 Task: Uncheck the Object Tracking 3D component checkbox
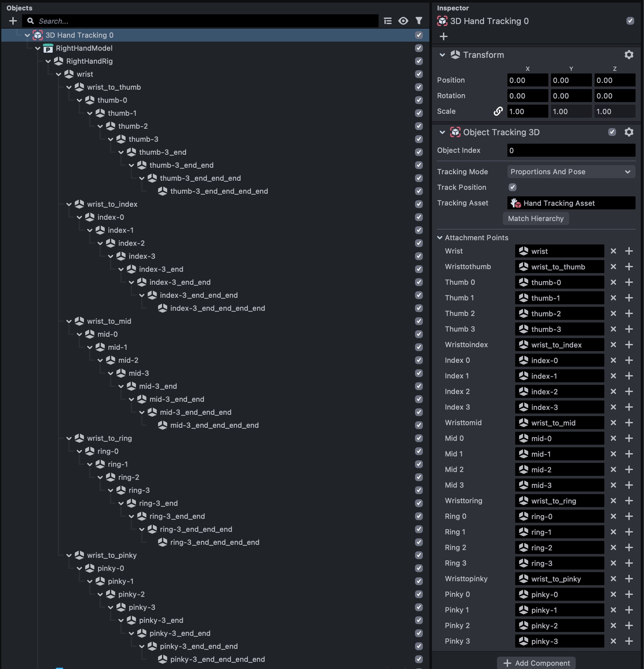[x=612, y=132]
